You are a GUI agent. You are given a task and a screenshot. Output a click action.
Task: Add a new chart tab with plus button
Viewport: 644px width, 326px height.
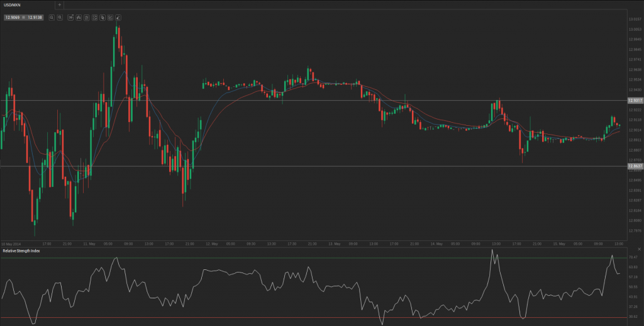(60, 5)
